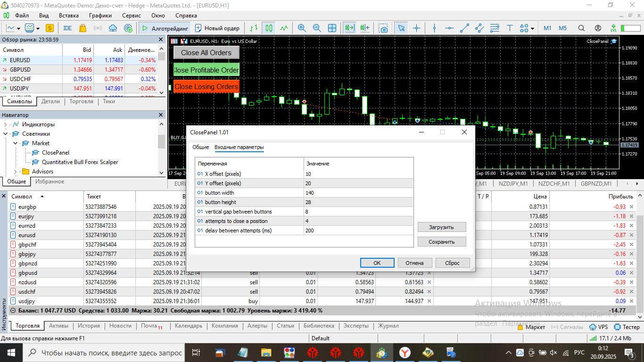The height and width of the screenshot is (362, 644).
Task: Select ClosePanel in the Navigator tree
Action: (x=55, y=153)
